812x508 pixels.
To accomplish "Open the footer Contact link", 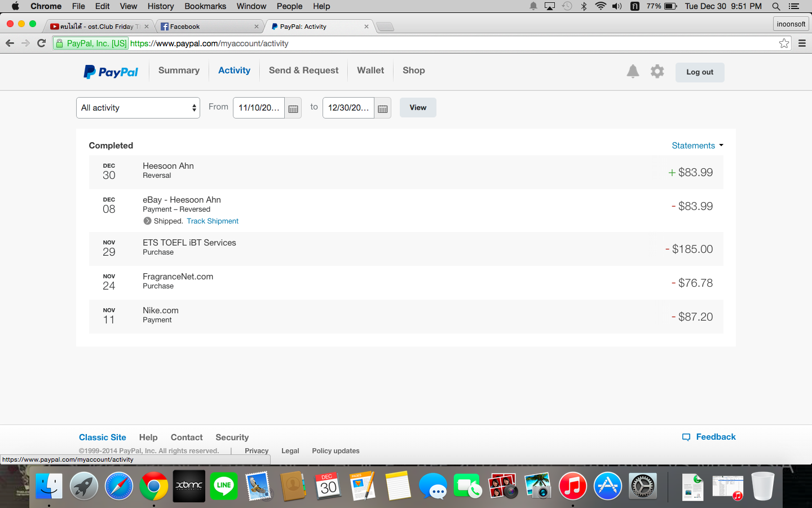I will 187,437.
